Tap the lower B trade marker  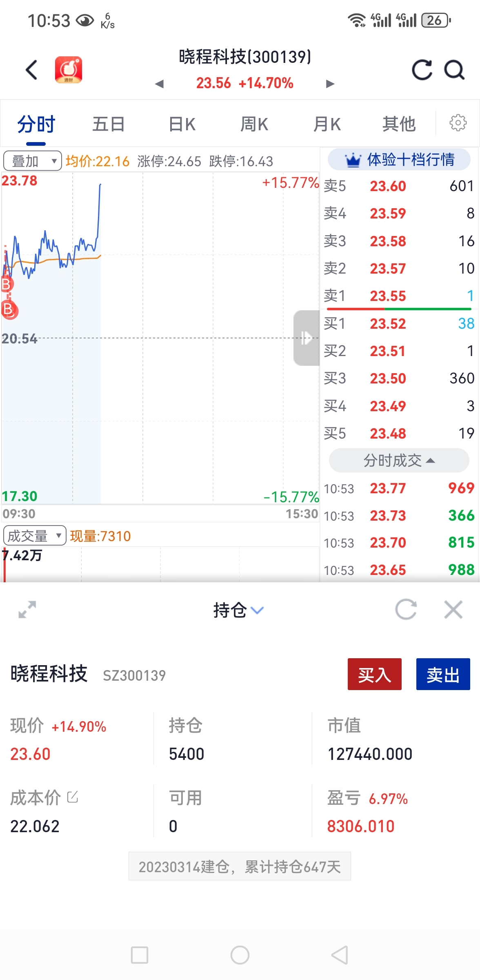9,310
